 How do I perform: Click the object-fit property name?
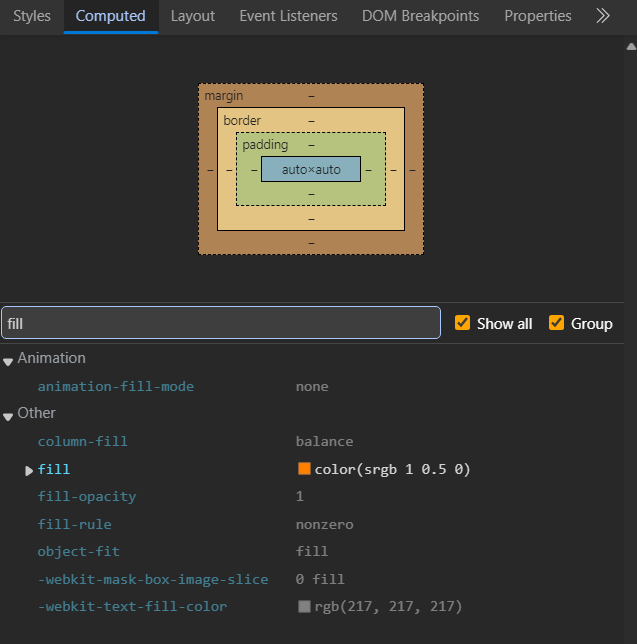pyautogui.click(x=78, y=551)
